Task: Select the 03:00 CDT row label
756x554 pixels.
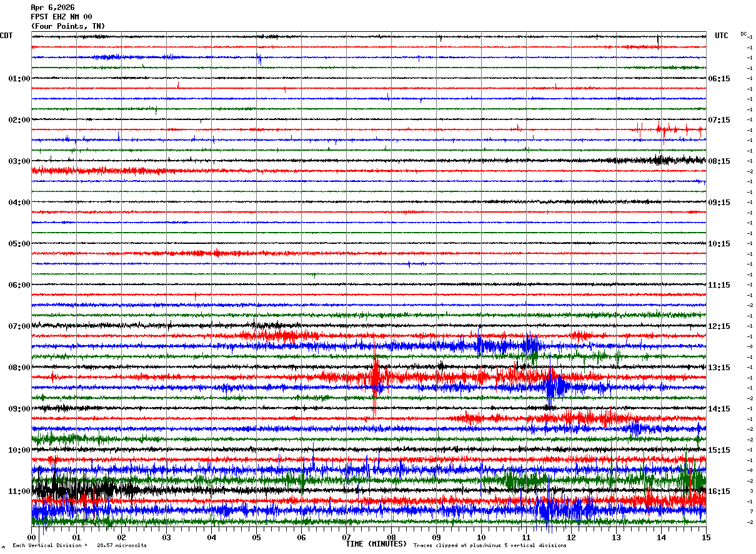Action: pyautogui.click(x=19, y=161)
